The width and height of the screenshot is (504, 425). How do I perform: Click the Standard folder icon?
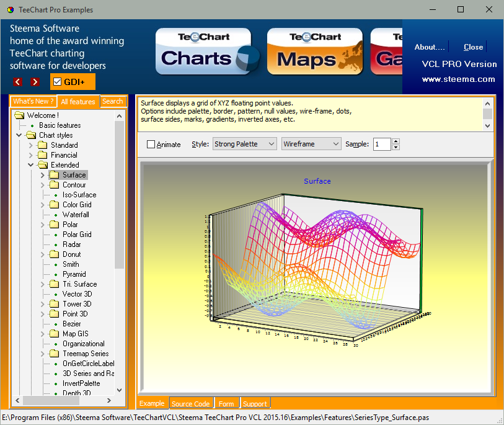pos(43,145)
